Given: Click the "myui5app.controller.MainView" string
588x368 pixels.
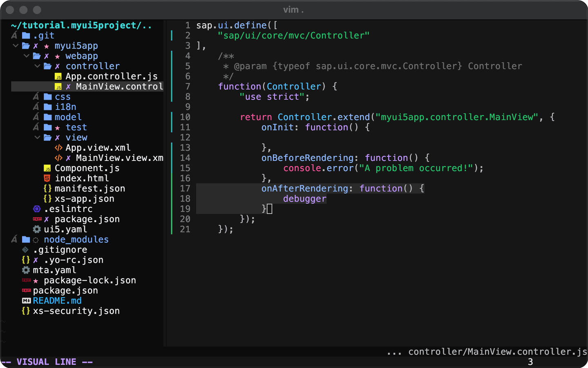Looking at the screenshot, I should pos(457,117).
